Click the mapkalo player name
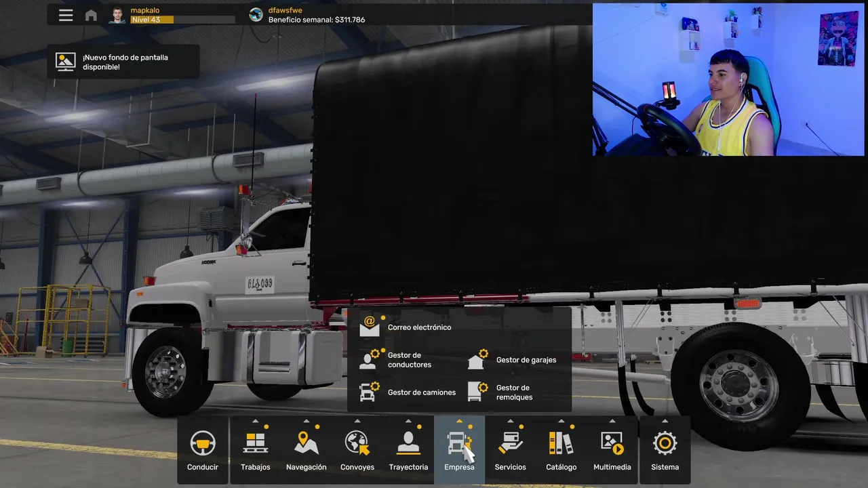This screenshot has width=868, height=488. (x=145, y=10)
